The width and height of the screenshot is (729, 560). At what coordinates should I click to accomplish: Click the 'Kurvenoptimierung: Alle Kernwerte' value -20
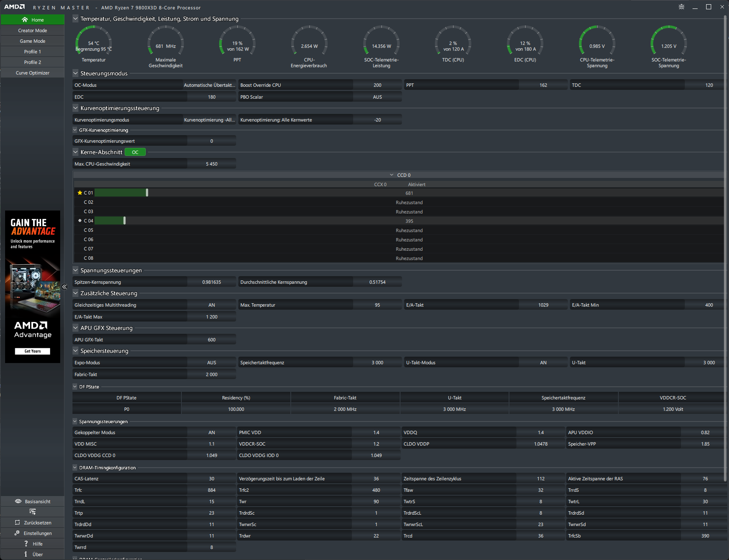[x=377, y=120]
